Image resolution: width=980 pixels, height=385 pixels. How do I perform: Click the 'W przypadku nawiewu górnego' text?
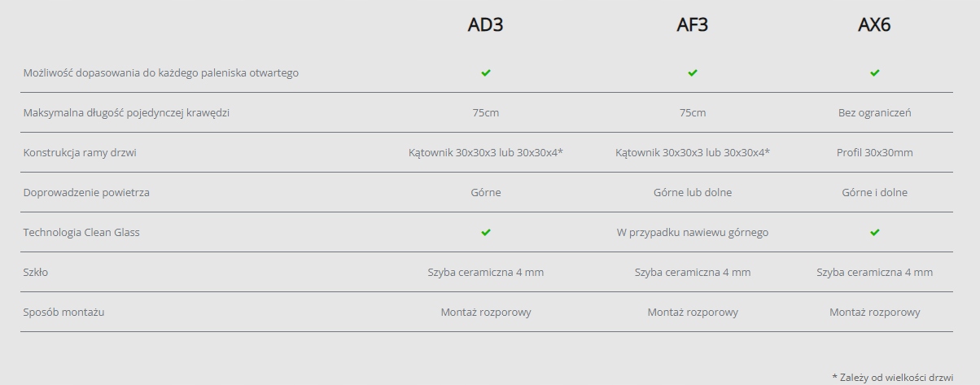click(692, 232)
